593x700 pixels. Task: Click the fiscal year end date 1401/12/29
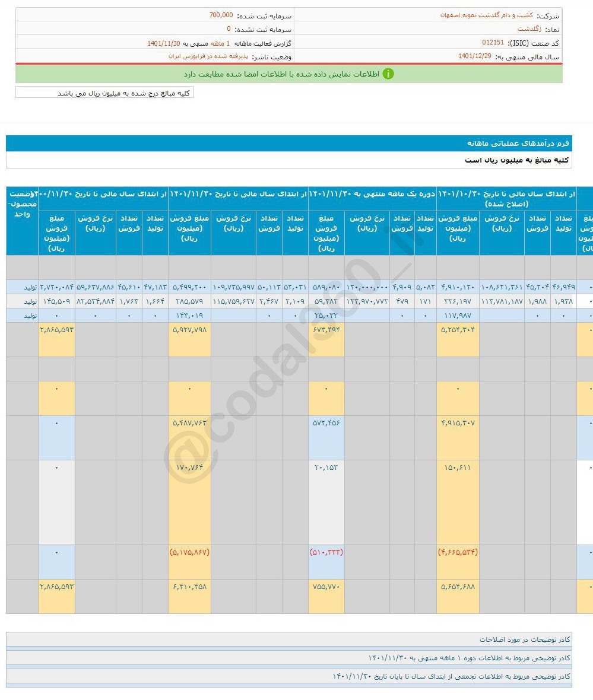pyautogui.click(x=475, y=56)
